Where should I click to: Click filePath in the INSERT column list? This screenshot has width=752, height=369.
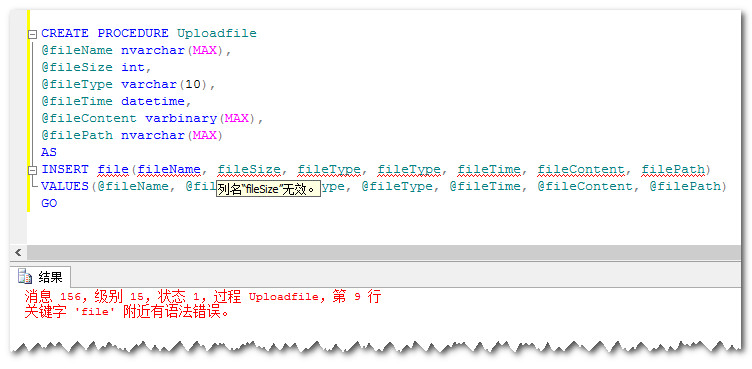coord(673,169)
